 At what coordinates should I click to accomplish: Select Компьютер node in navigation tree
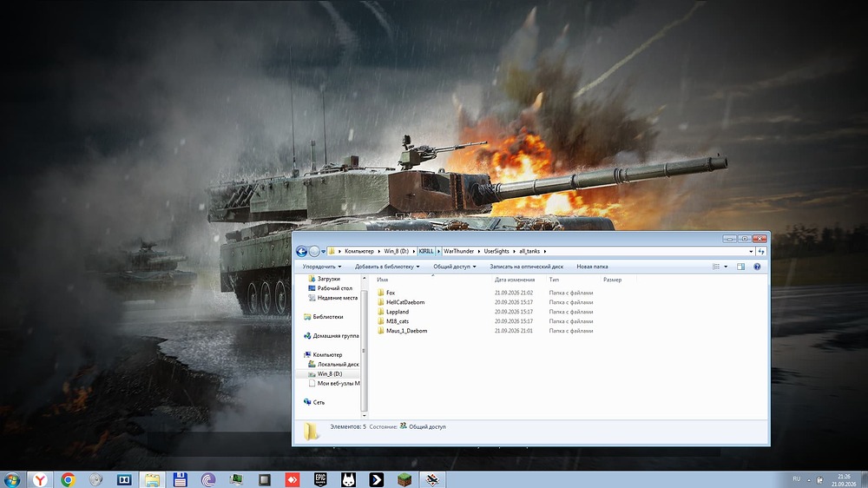point(327,354)
